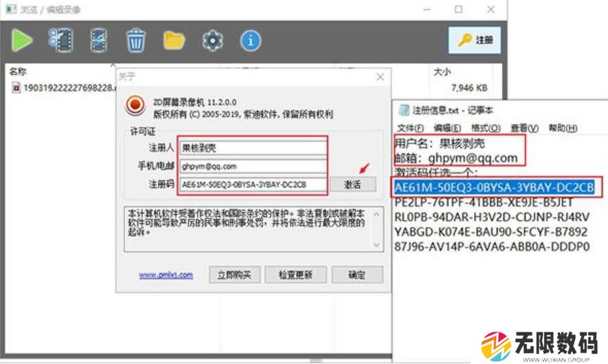Click the 确定 button

[x=357, y=275]
